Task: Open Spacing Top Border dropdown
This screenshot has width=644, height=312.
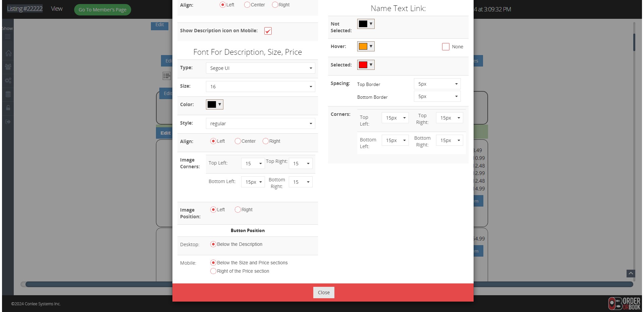Action: tap(437, 84)
